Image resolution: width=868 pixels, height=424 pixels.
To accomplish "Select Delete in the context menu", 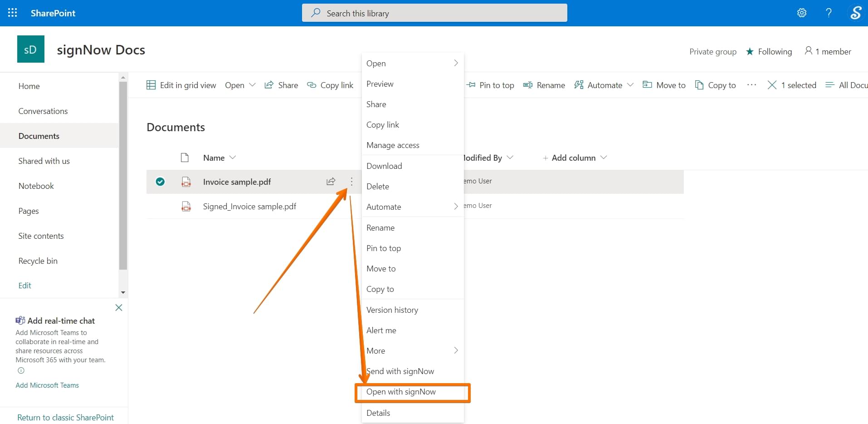I will (x=413, y=186).
